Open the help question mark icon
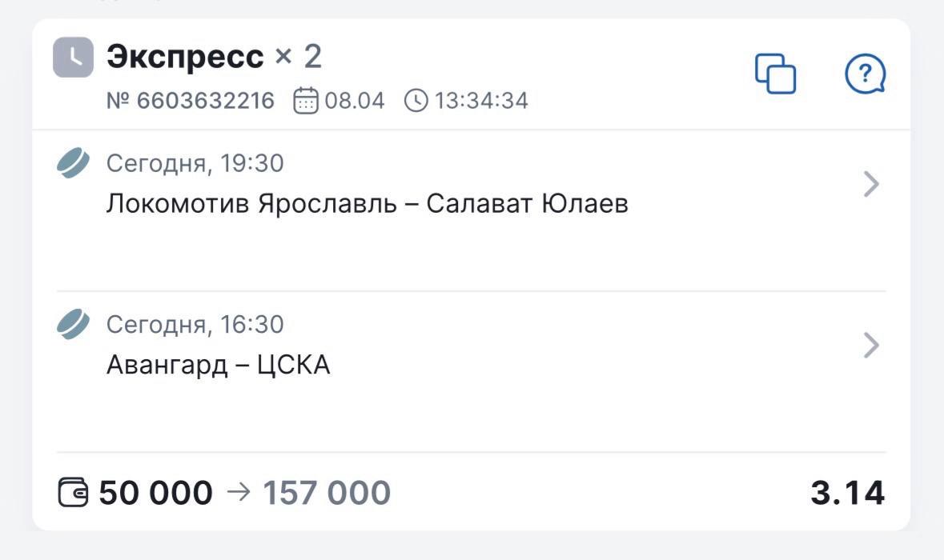Screen dimensions: 944x560 (x=865, y=74)
